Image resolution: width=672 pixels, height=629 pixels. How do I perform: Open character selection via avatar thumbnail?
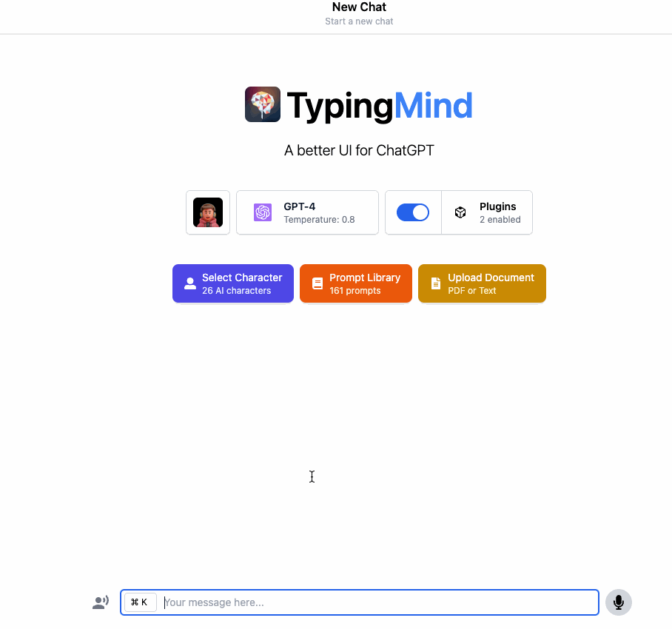(x=208, y=212)
